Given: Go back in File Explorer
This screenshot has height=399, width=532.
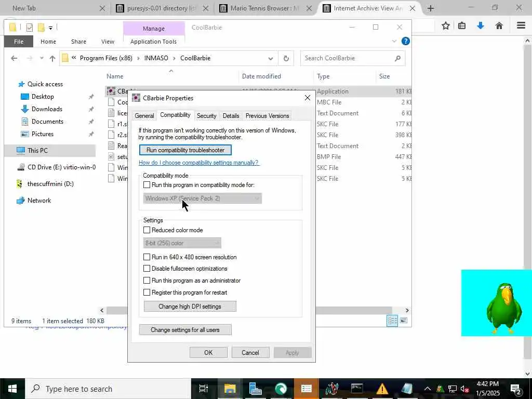Looking at the screenshot, I should [x=14, y=58].
